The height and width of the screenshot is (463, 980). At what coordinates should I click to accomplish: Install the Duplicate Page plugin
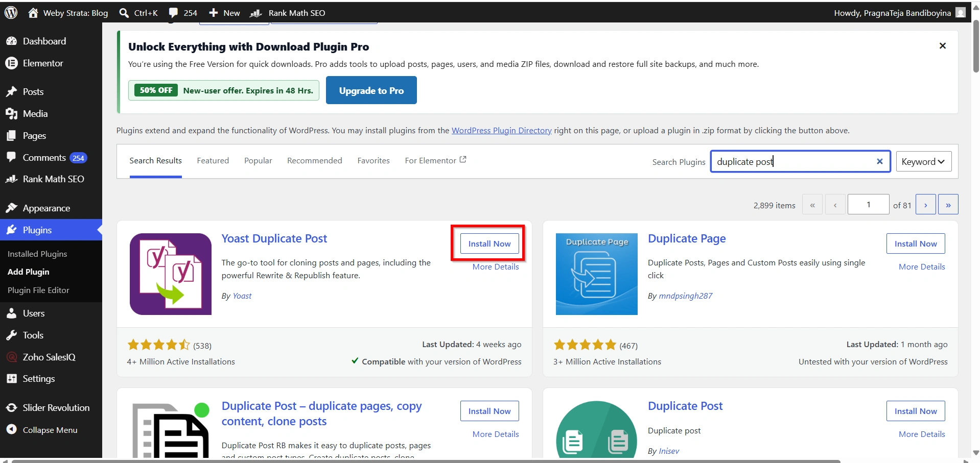coord(916,243)
